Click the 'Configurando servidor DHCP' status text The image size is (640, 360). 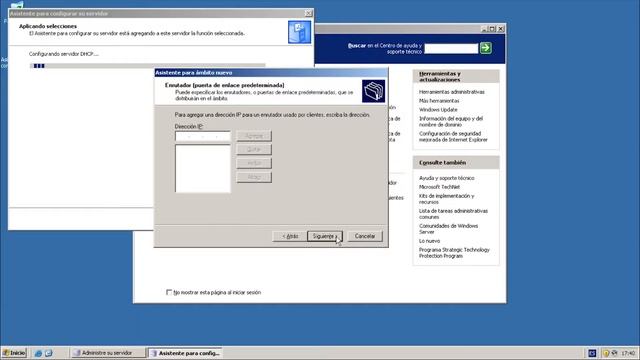pyautogui.click(x=64, y=54)
